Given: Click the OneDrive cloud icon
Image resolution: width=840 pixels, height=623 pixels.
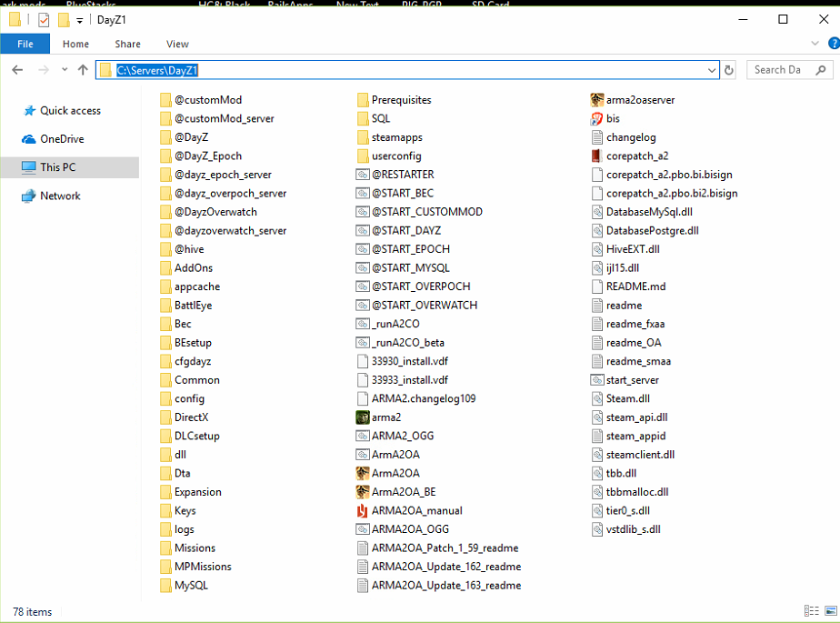Looking at the screenshot, I should click(29, 139).
